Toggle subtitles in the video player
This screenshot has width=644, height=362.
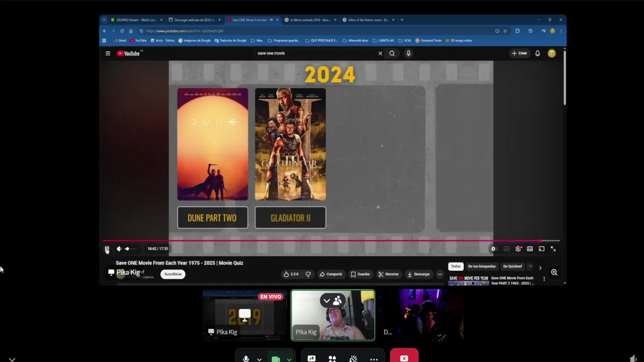coord(506,249)
